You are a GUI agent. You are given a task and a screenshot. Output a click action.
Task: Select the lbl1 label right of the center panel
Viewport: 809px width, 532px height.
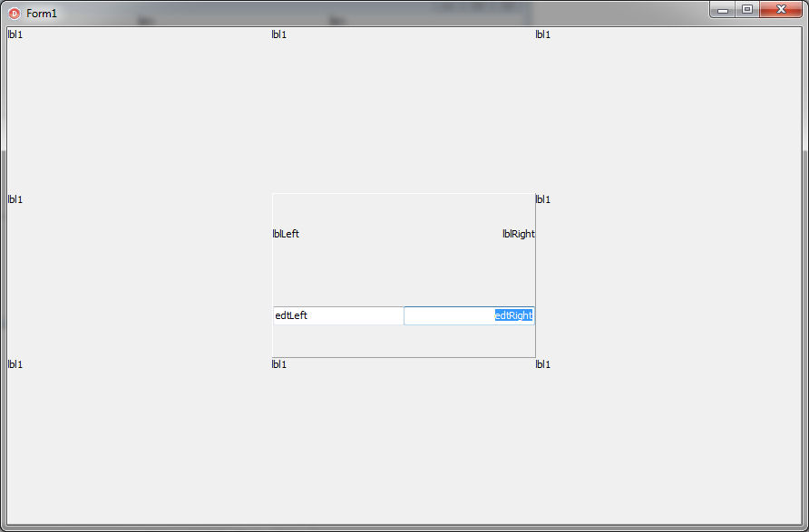pyautogui.click(x=543, y=199)
